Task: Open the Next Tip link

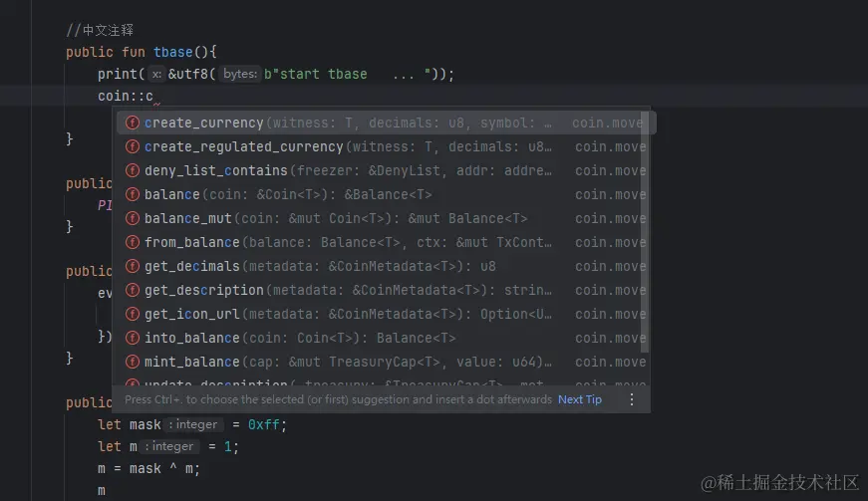Action: tap(580, 399)
